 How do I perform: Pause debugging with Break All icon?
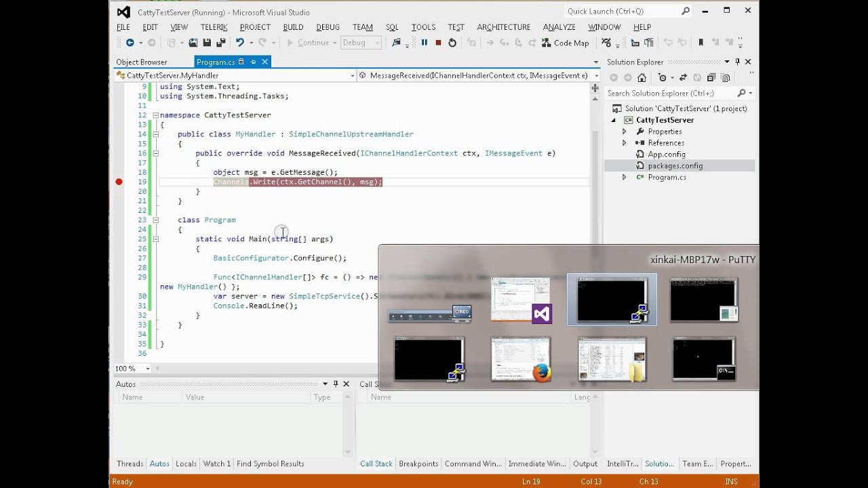(425, 43)
